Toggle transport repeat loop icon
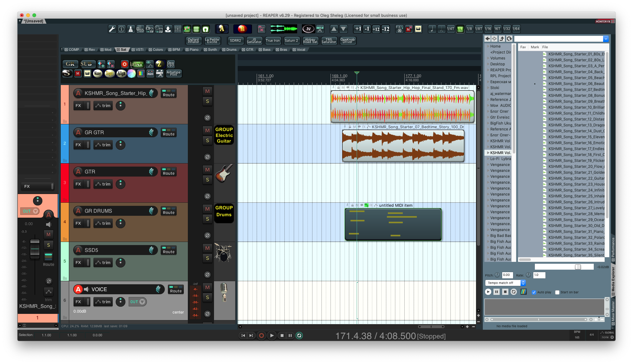This screenshot has height=364, width=633. pyautogui.click(x=299, y=335)
